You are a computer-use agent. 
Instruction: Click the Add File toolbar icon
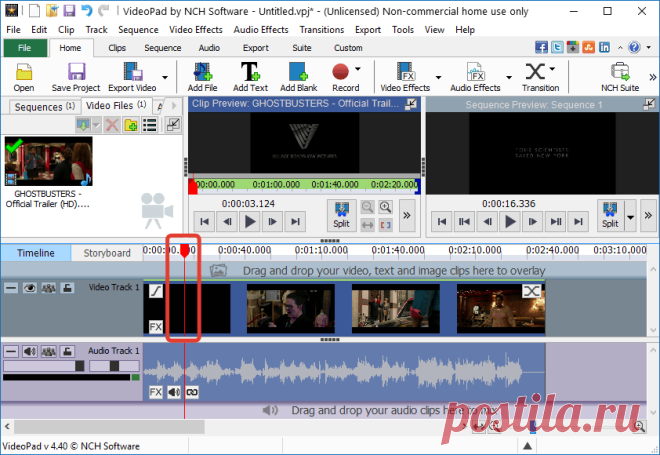[x=202, y=77]
